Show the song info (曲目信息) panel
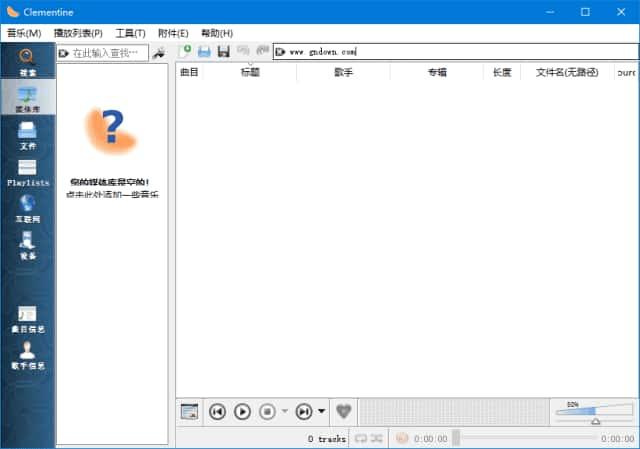Screen dimensions: 640x449 pyautogui.click(x=27, y=318)
